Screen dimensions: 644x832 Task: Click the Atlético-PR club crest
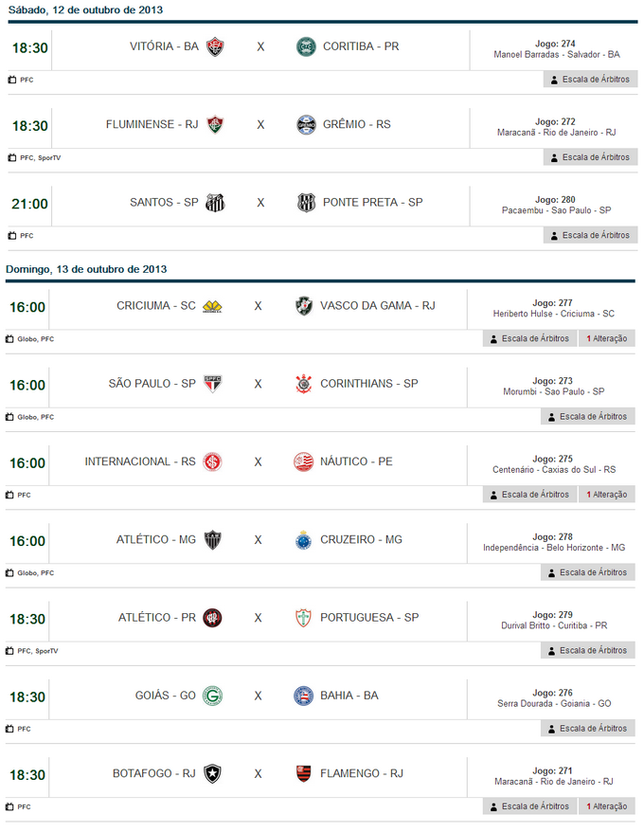(212, 618)
